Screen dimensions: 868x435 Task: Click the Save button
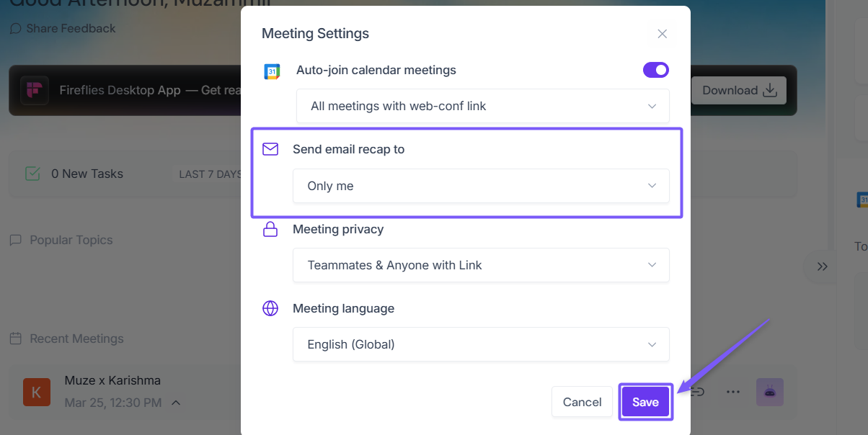[645, 402]
